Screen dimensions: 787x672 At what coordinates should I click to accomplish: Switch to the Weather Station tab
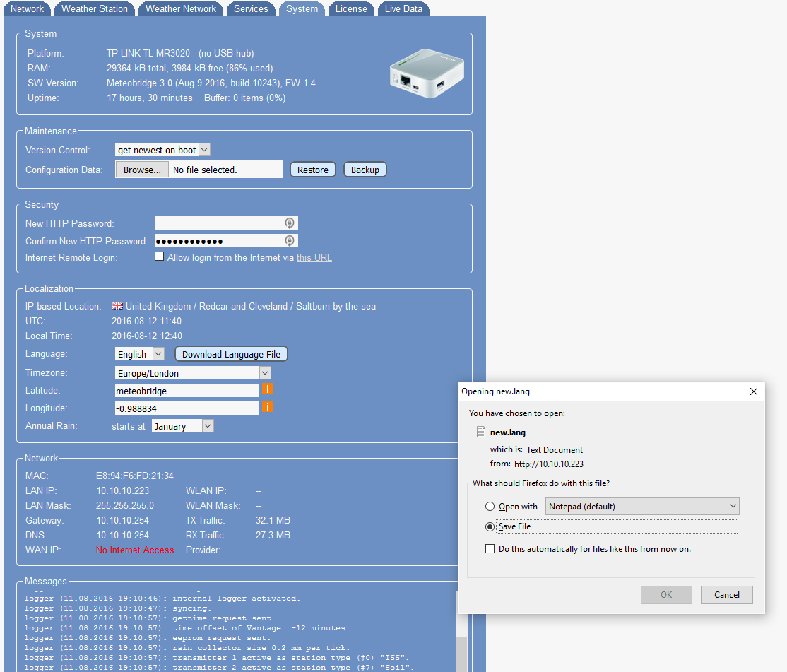coord(95,8)
